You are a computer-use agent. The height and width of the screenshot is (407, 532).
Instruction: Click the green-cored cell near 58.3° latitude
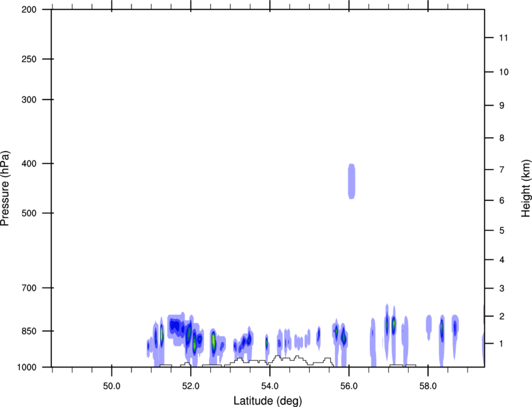442,328
